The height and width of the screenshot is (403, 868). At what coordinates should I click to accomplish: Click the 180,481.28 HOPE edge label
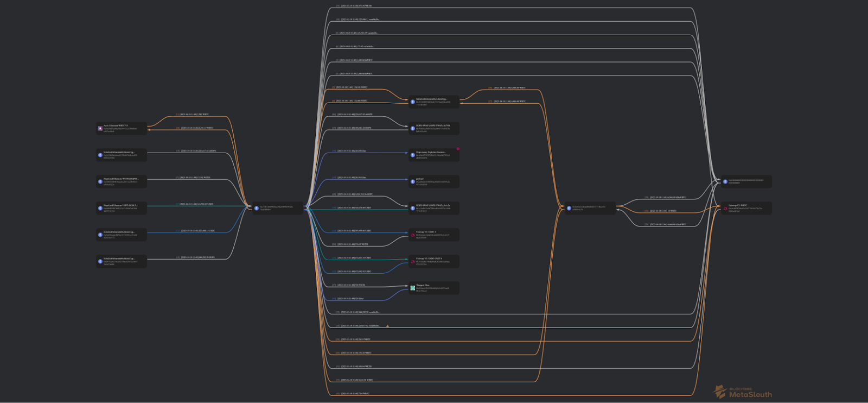[x=352, y=128]
